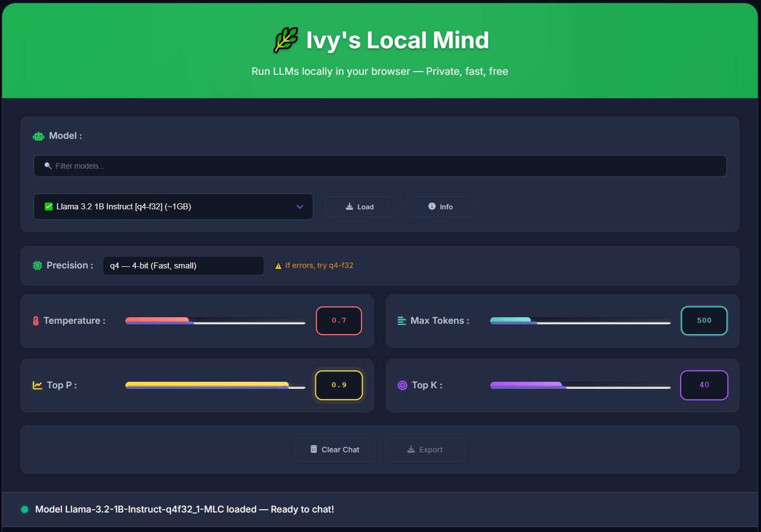Adjust the Top K slider
This screenshot has height=532, width=761.
[580, 385]
